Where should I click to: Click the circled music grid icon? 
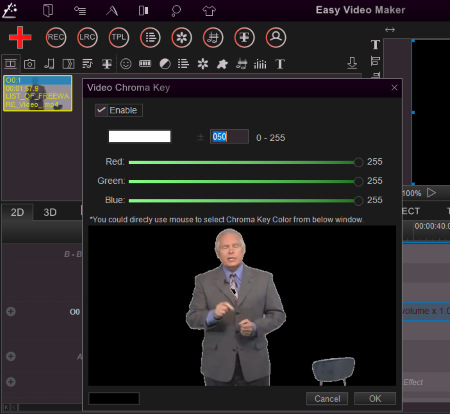[x=213, y=37]
